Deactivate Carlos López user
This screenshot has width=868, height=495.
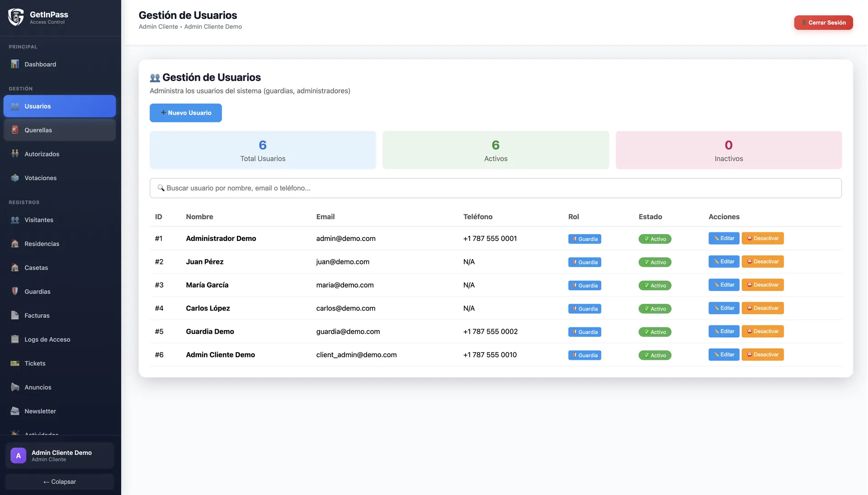tap(763, 308)
